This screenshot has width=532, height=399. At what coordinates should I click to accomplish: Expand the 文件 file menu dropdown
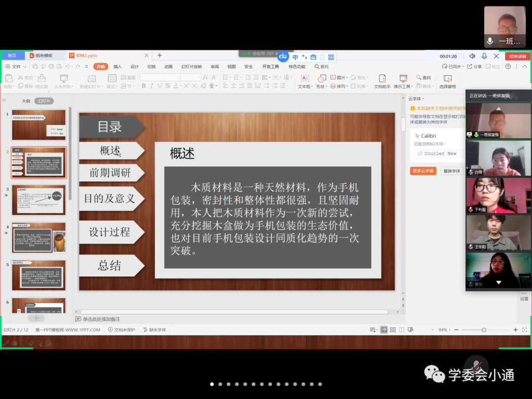(16, 66)
